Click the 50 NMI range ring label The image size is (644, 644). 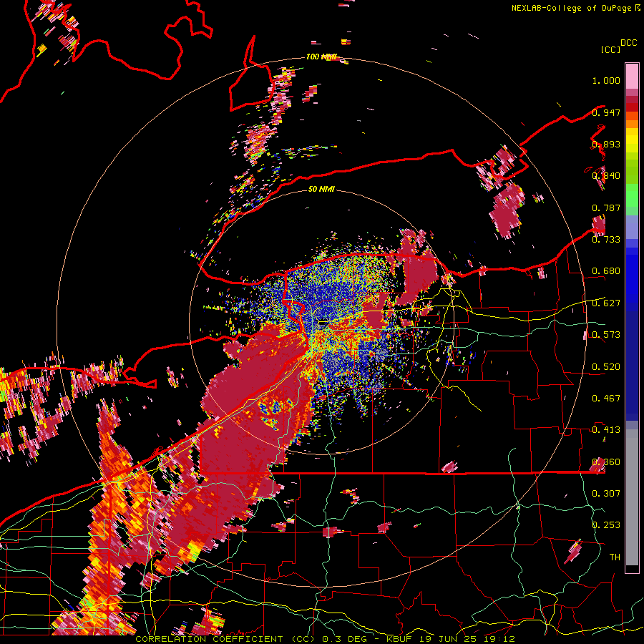[x=321, y=189]
